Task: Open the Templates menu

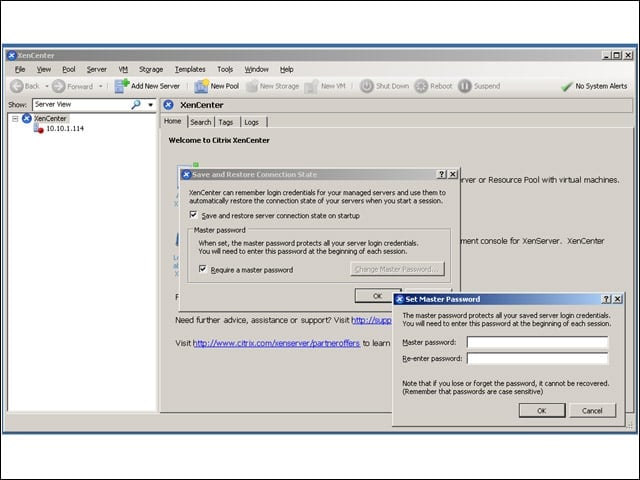Action: 190,69
